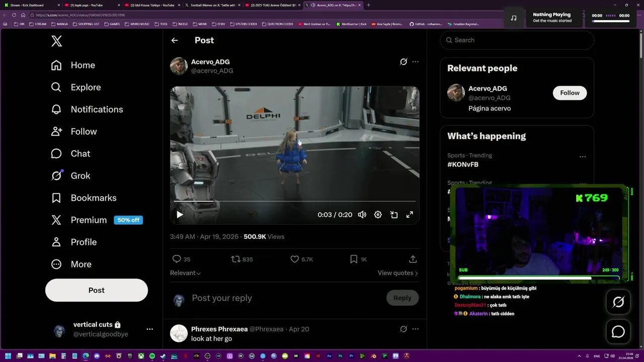Mute the video volume
644x362 pixels.
(362, 215)
